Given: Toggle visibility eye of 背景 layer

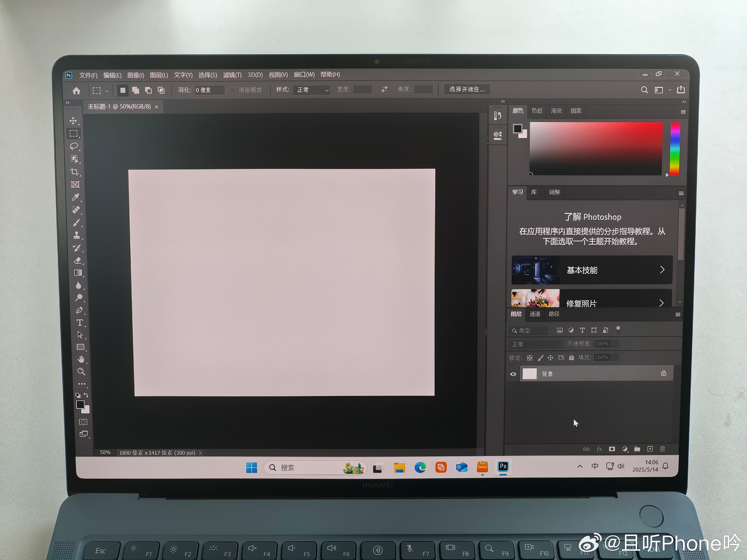Looking at the screenshot, I should pos(513,374).
